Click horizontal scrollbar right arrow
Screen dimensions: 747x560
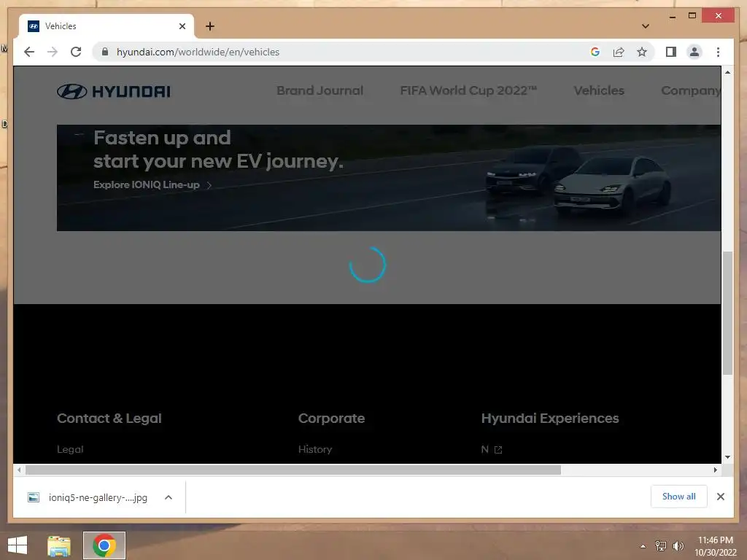click(x=715, y=470)
